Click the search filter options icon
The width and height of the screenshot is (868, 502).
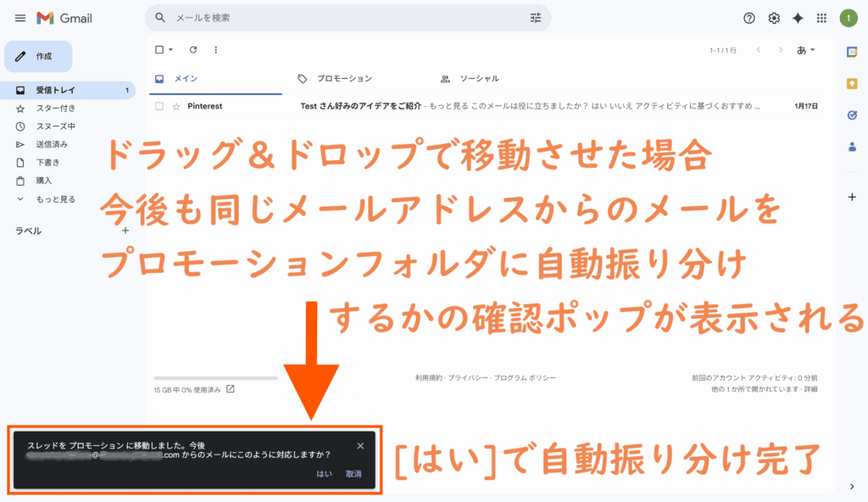point(535,18)
